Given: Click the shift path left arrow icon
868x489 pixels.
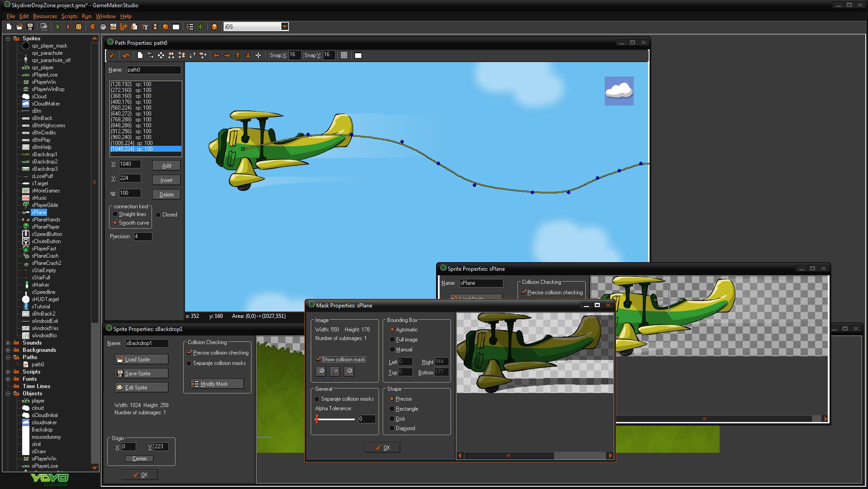Looking at the screenshot, I should pos(217,55).
